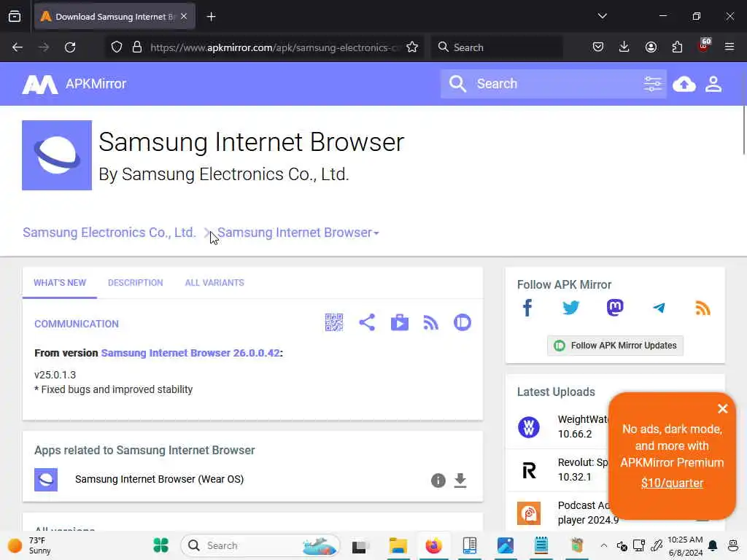
Task: Go back to the previous page
Action: tap(18, 47)
